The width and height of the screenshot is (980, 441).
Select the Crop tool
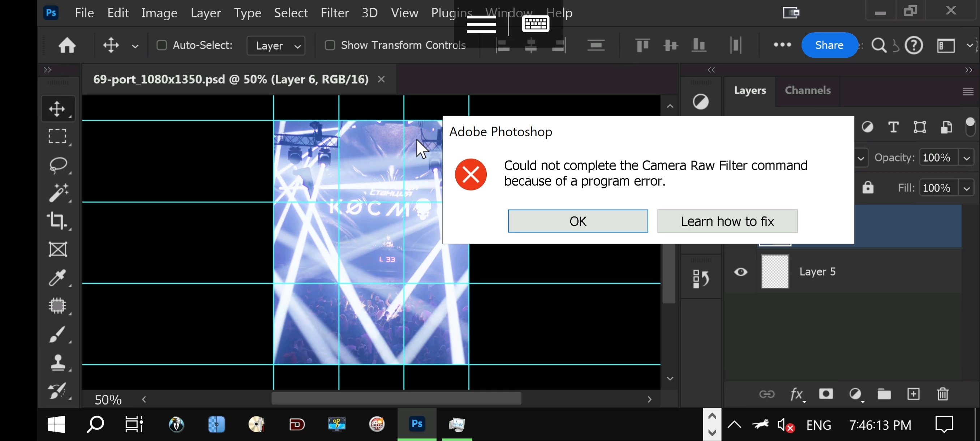(58, 221)
